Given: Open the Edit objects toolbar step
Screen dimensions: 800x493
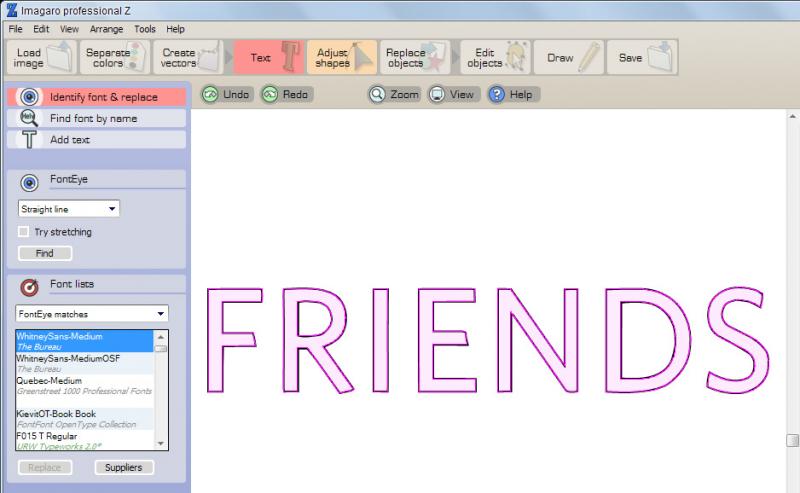Looking at the screenshot, I should click(x=495, y=58).
